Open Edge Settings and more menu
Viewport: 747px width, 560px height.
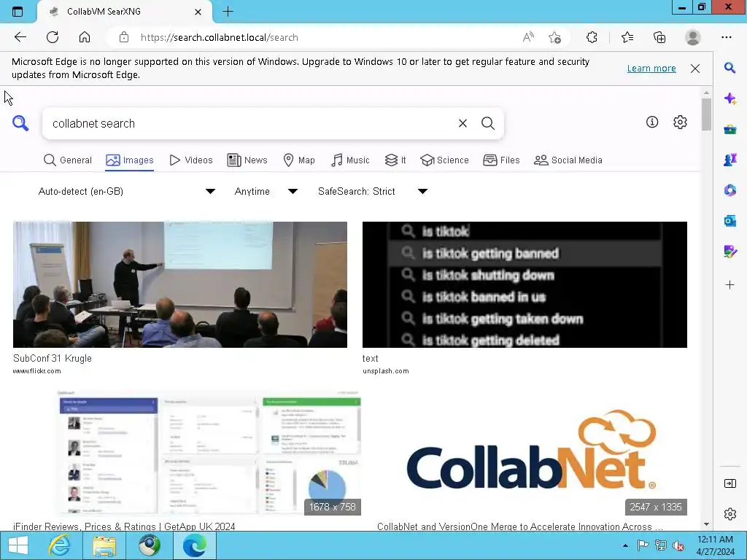[726, 37]
